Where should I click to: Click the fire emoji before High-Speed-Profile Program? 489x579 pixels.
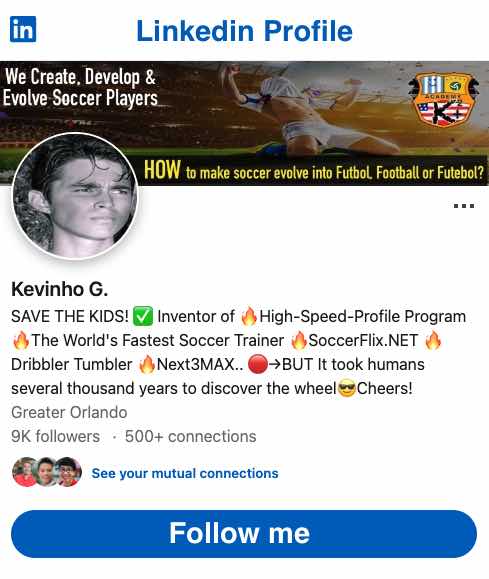click(x=249, y=316)
